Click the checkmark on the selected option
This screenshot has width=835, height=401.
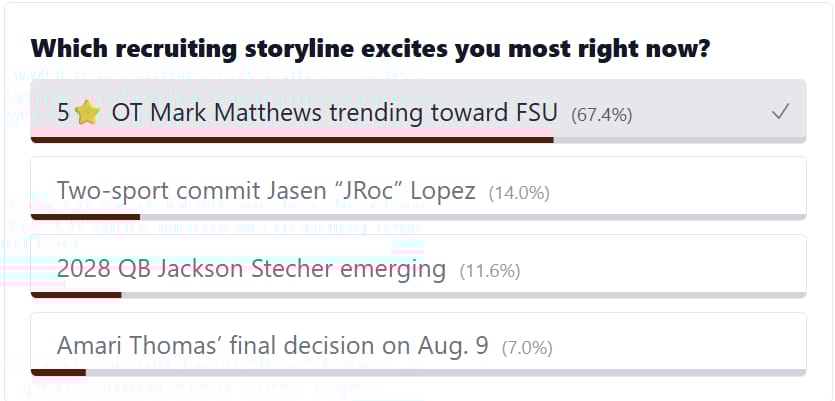[780, 112]
